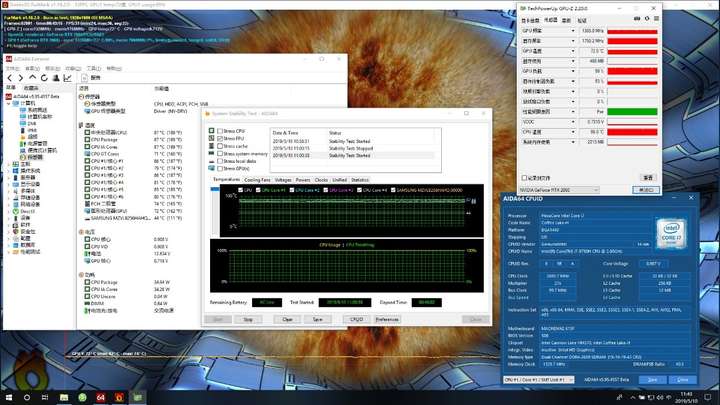The image size is (720, 405).
Task: Click the up-level arrow in AIDA64 toolbar
Action: (32, 78)
